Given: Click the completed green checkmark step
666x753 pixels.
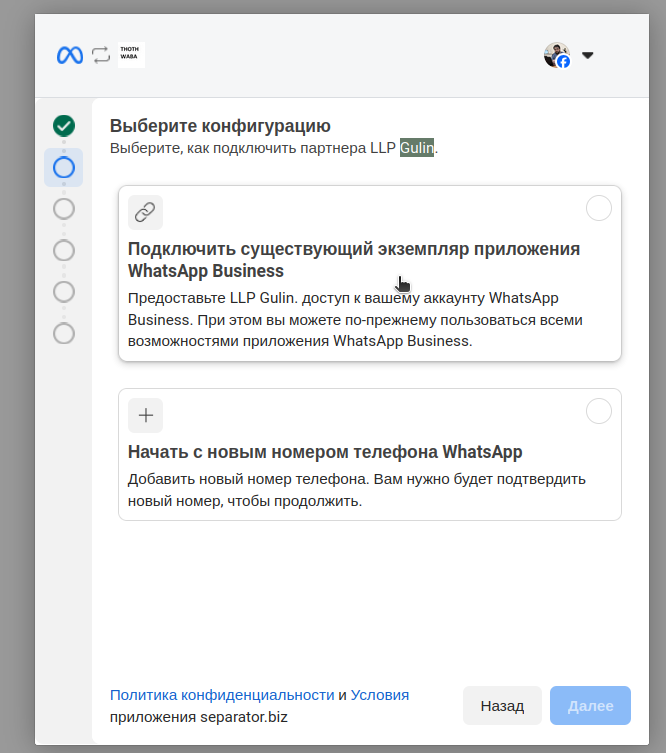Looking at the screenshot, I should [x=64, y=126].
